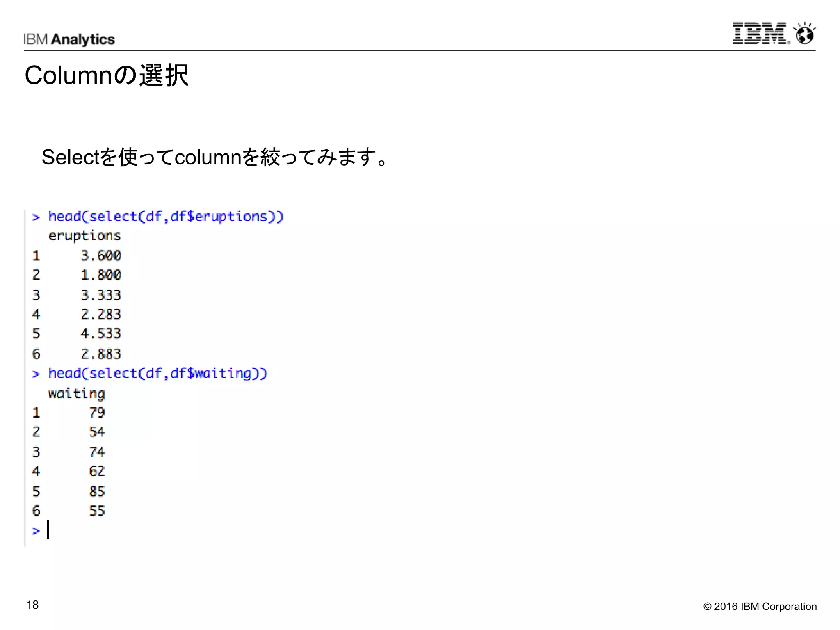This screenshot has width=840, height=630.
Task: Click the waiting value 55
Action: point(97,511)
